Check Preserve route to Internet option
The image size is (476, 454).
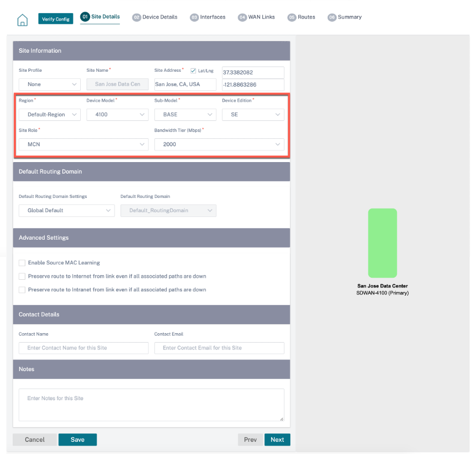point(22,276)
